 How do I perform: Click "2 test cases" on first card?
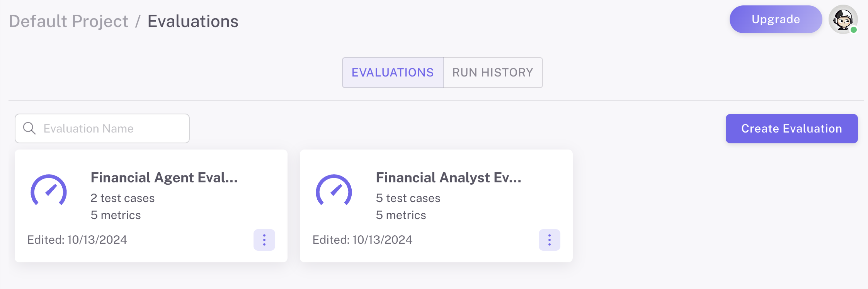(x=123, y=198)
